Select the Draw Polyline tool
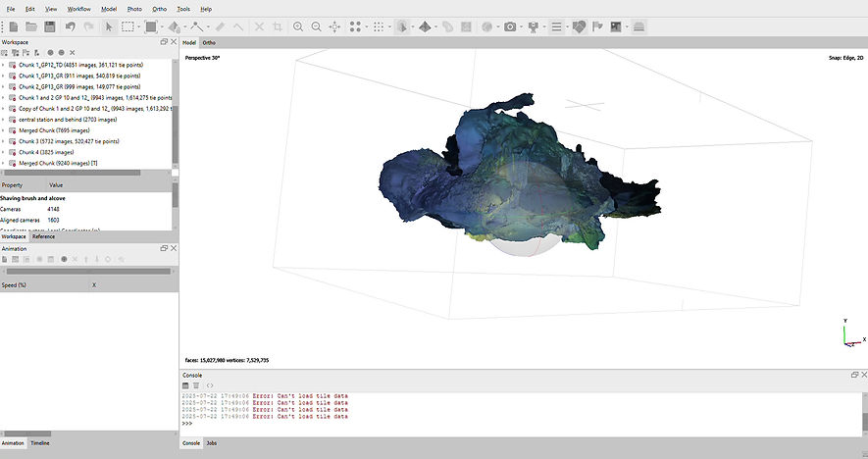 click(196, 26)
